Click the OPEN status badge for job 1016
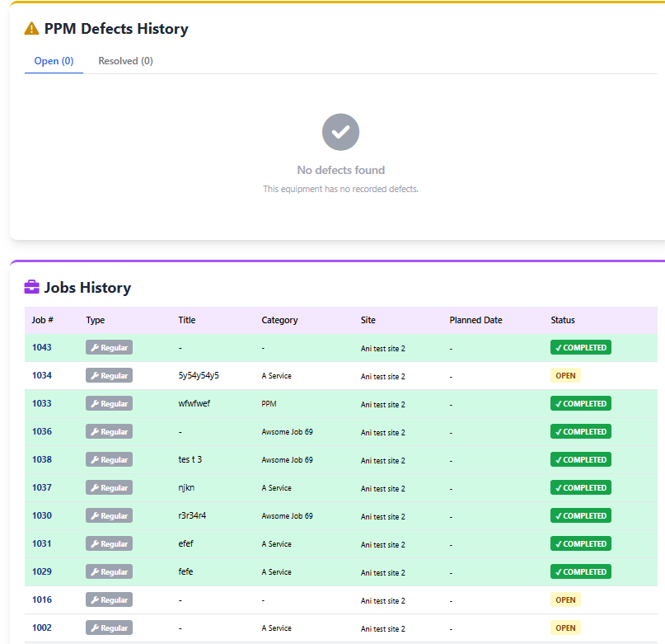This screenshot has width=665, height=644. click(565, 599)
